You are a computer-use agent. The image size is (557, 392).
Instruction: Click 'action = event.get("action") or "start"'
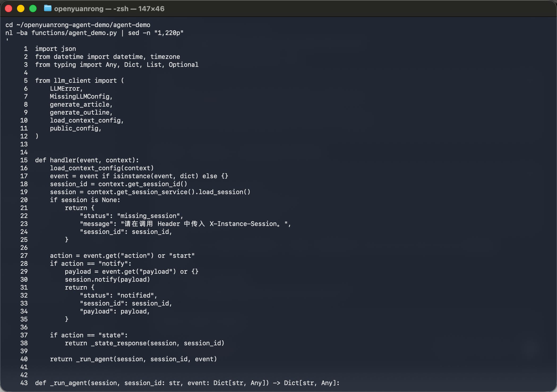coord(122,256)
